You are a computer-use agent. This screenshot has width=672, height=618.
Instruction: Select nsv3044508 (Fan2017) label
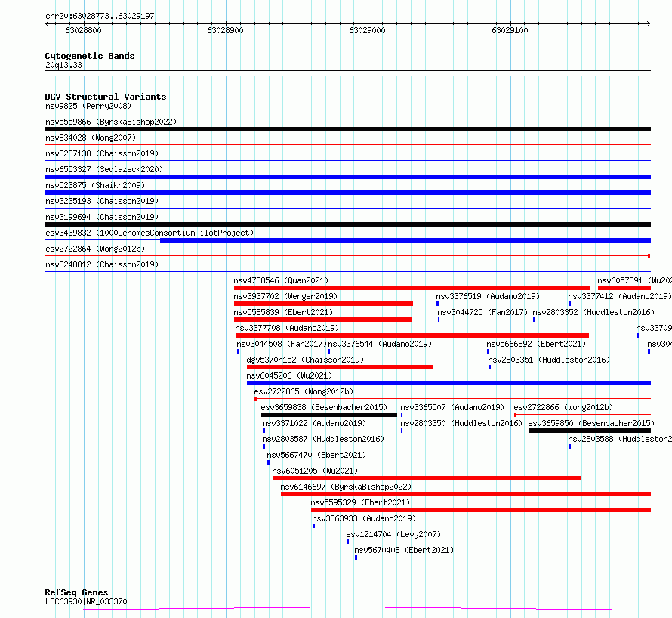pyautogui.click(x=282, y=344)
